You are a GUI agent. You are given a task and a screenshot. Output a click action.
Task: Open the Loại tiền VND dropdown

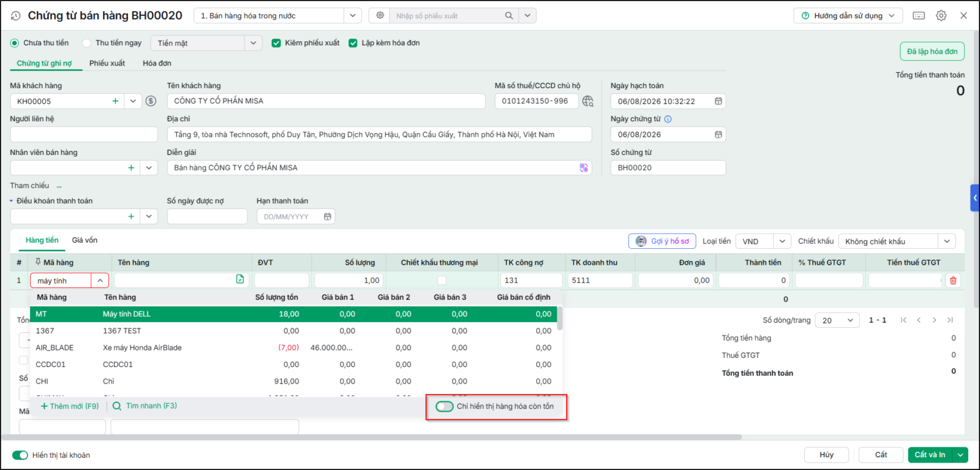tap(782, 241)
